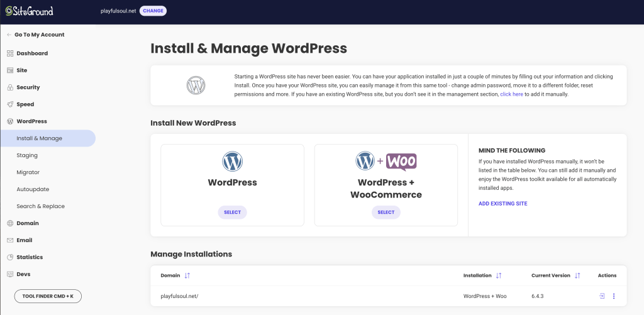Click Go To My Account link

point(40,35)
